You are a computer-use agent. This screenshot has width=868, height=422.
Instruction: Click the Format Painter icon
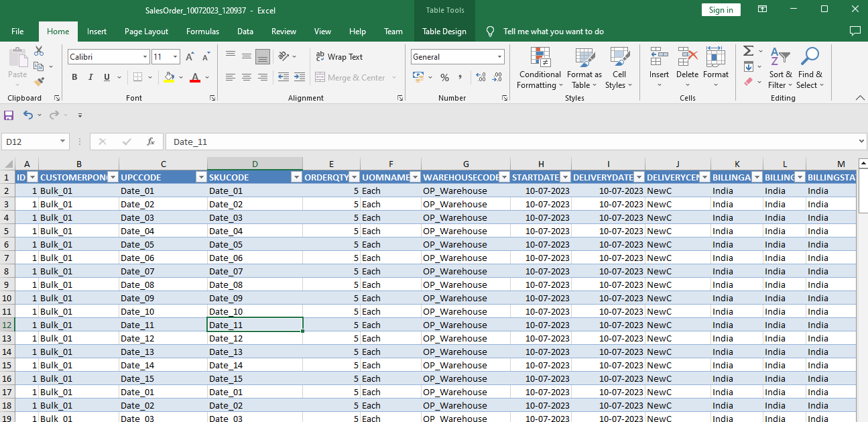tap(39, 81)
